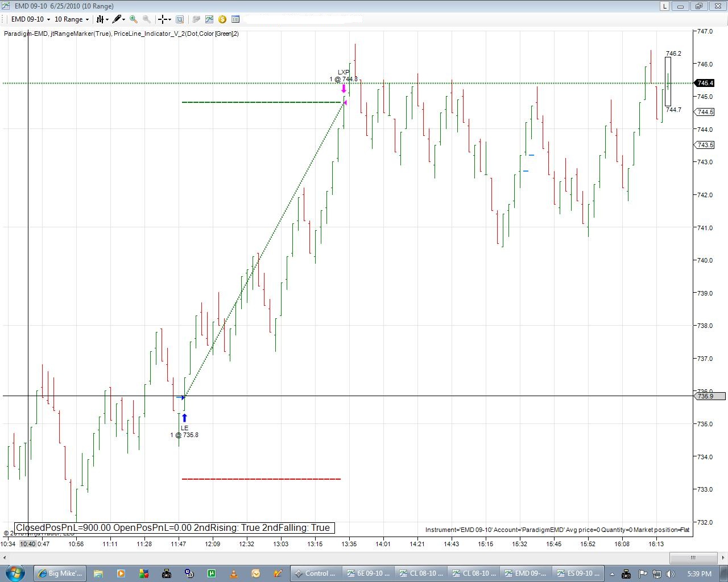Click the zoom in magnifier

coord(134,19)
